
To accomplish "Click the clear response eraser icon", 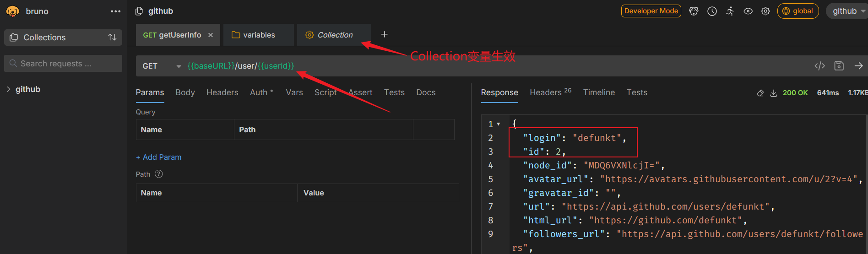I will click(760, 93).
